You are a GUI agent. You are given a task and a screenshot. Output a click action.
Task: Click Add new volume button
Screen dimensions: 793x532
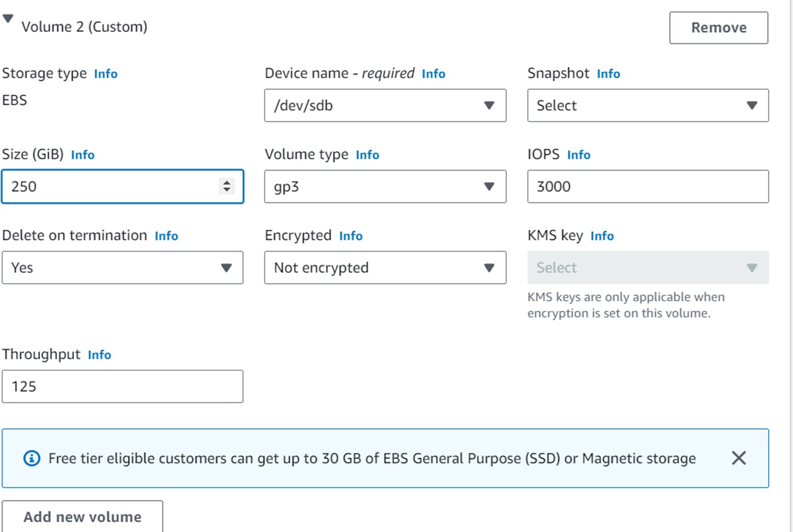82,517
